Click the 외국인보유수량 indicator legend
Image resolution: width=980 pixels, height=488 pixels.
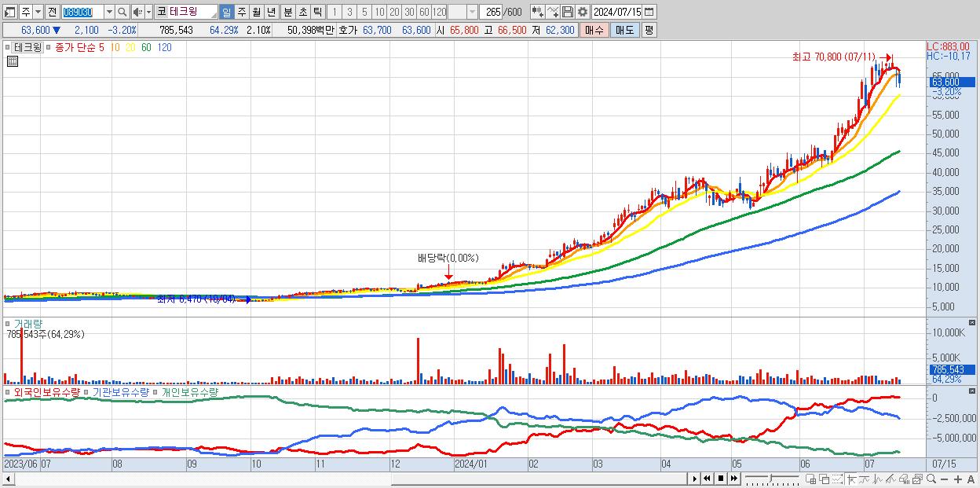coord(47,391)
